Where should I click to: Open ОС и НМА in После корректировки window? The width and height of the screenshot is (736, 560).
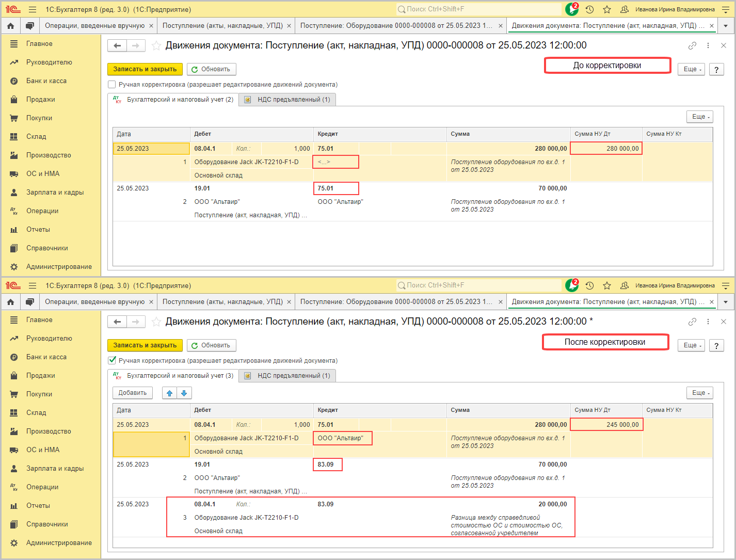pyautogui.click(x=43, y=450)
